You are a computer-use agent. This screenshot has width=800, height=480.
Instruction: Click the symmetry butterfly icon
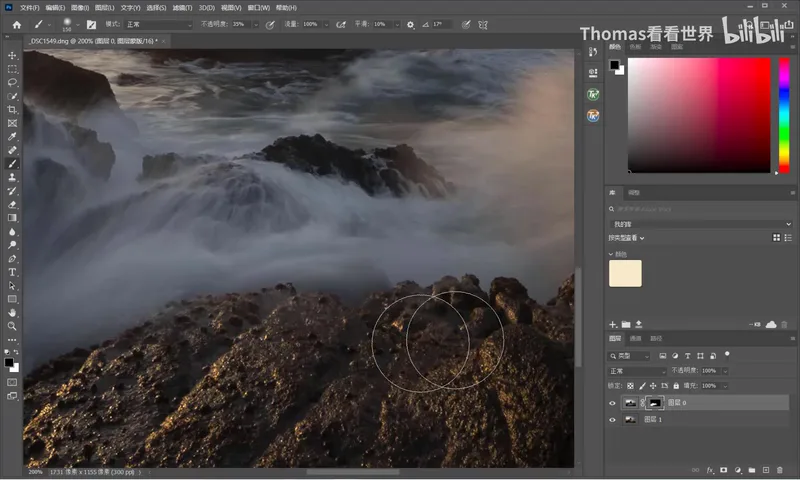click(x=483, y=24)
